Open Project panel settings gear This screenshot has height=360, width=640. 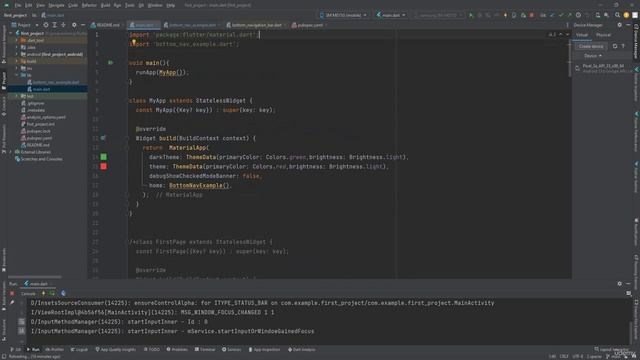(x=74, y=25)
